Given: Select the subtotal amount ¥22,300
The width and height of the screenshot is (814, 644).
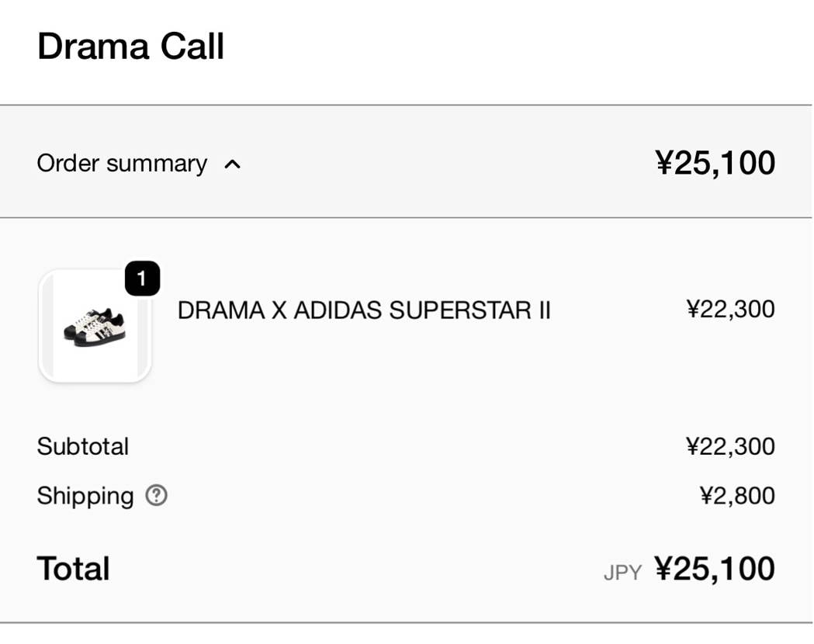Looking at the screenshot, I should point(730,447).
